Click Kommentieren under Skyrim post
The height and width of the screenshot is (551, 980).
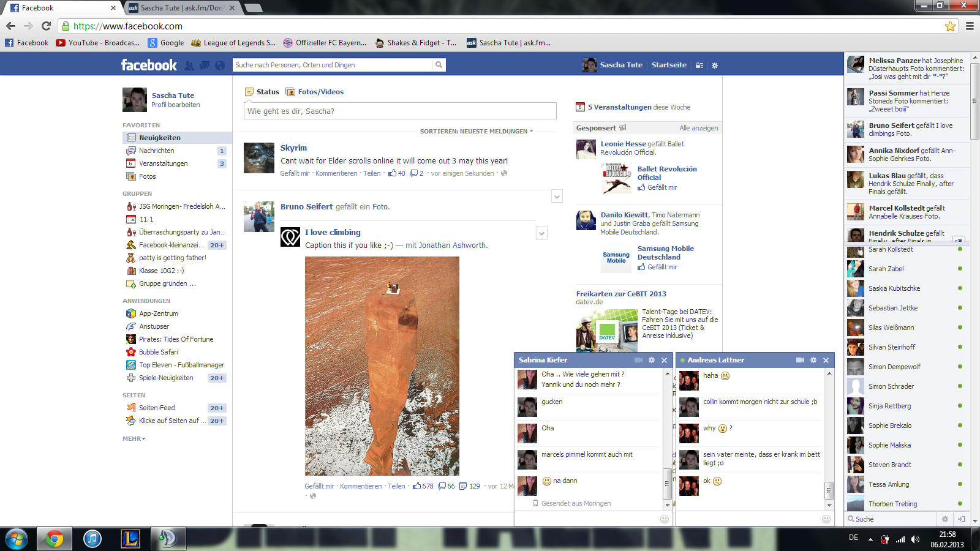[336, 173]
